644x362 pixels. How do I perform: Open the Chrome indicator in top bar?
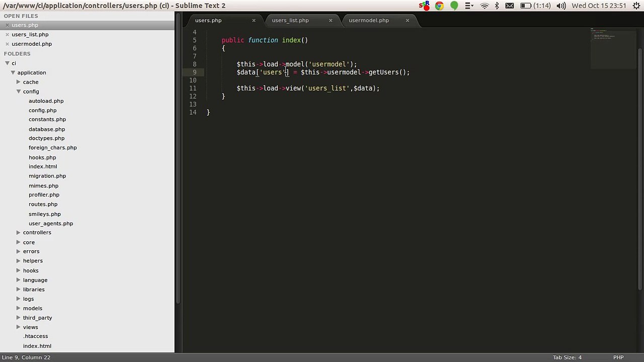tap(439, 6)
